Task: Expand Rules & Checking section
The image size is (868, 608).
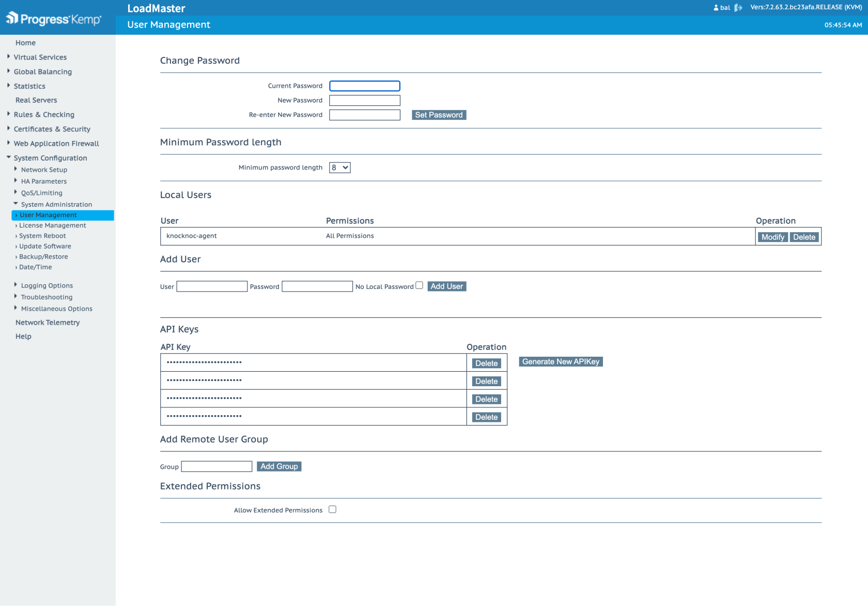Action: [x=44, y=115]
